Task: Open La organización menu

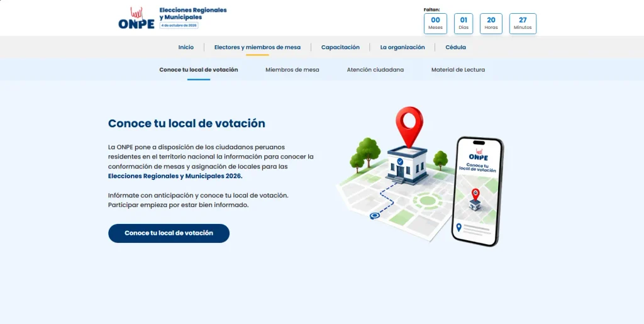Action: 402,47
